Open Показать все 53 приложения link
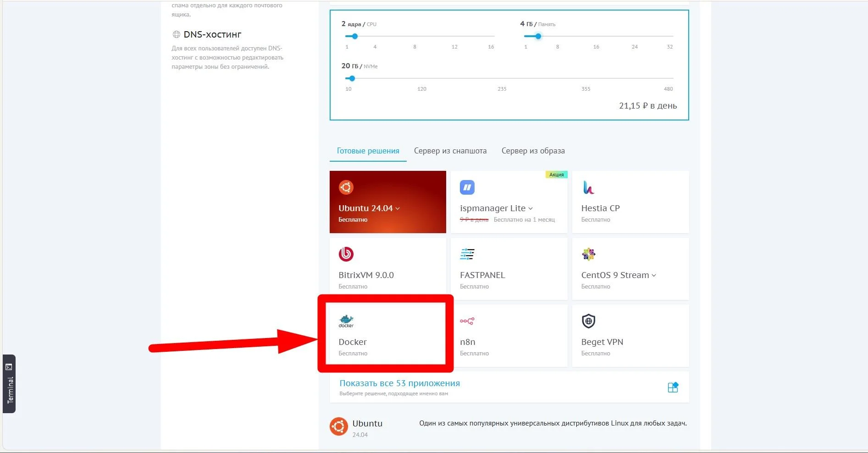 399,383
